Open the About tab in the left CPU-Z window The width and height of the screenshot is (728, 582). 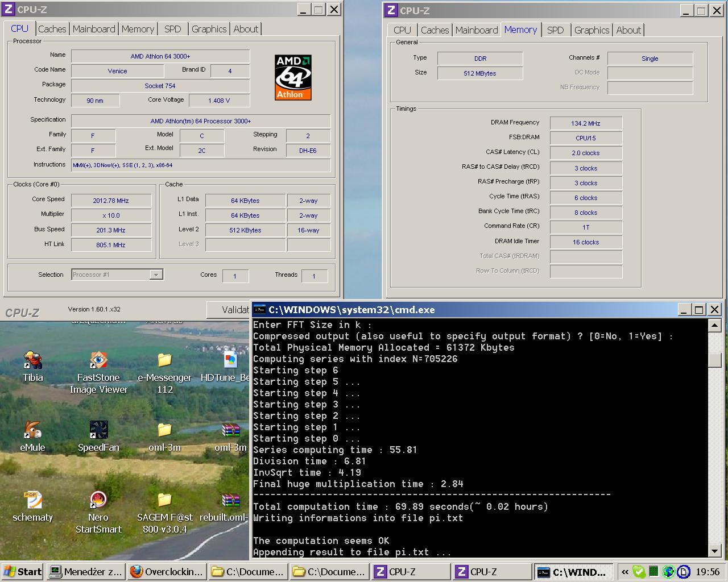246,29
